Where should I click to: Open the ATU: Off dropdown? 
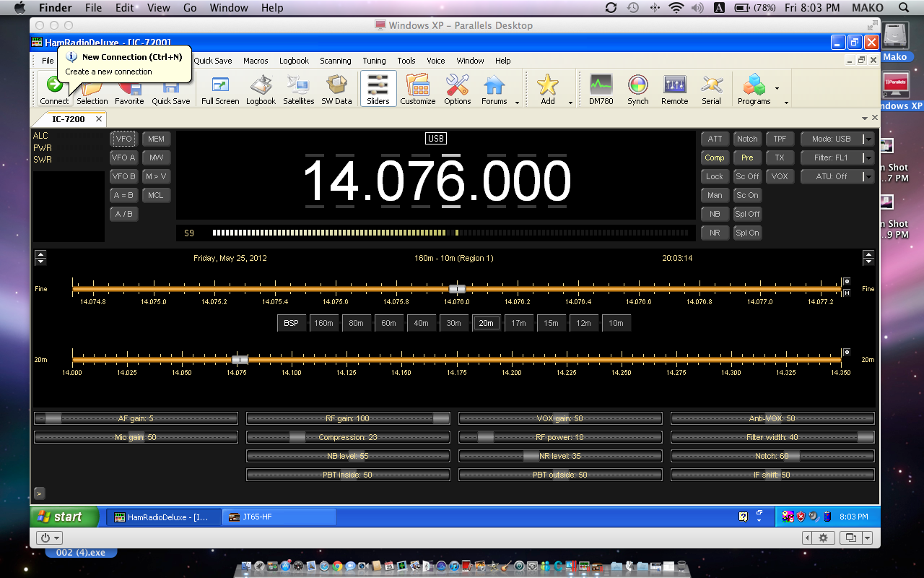837,176
